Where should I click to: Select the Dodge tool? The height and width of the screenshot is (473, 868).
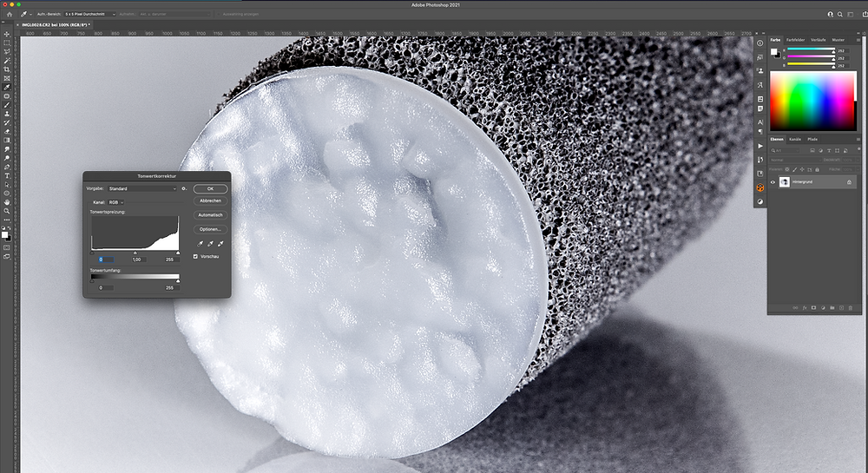tap(7, 158)
